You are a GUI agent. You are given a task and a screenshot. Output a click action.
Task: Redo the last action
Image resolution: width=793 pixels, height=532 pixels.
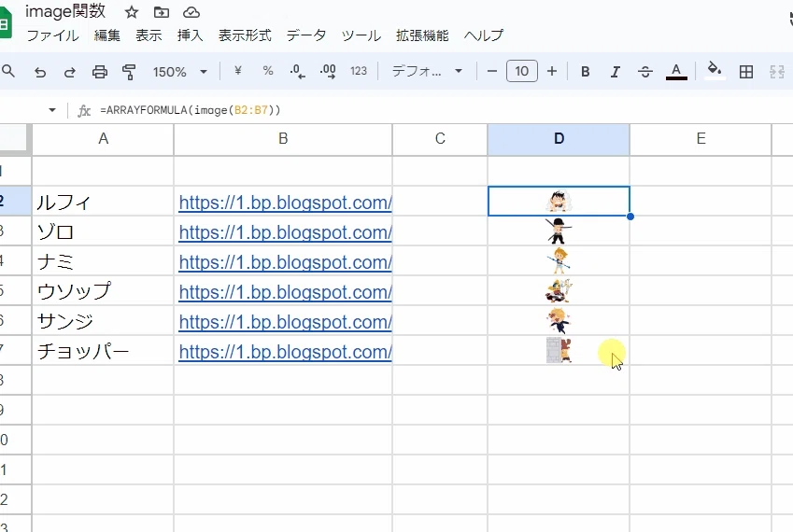point(69,72)
